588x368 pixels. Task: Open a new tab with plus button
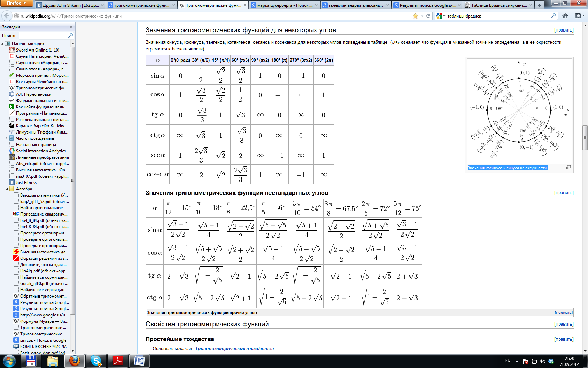point(539,5)
